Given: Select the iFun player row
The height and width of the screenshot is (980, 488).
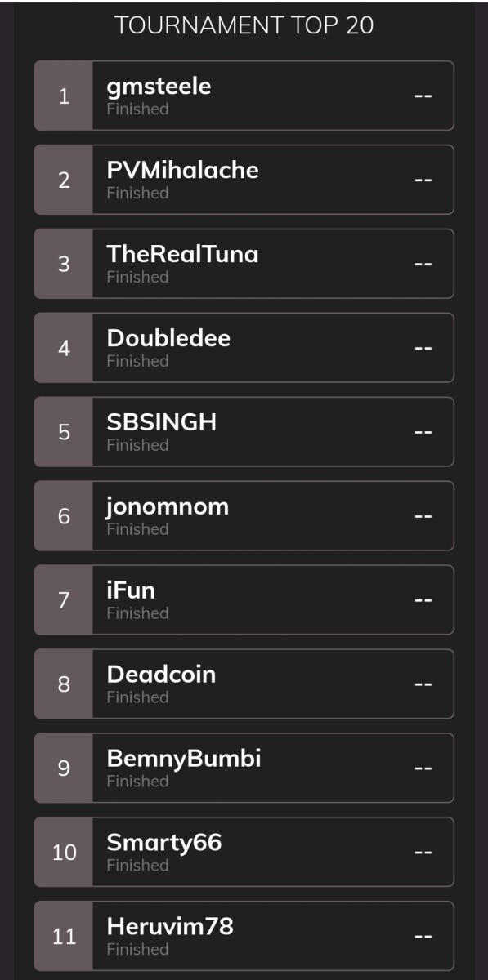Looking at the screenshot, I should point(244,600).
